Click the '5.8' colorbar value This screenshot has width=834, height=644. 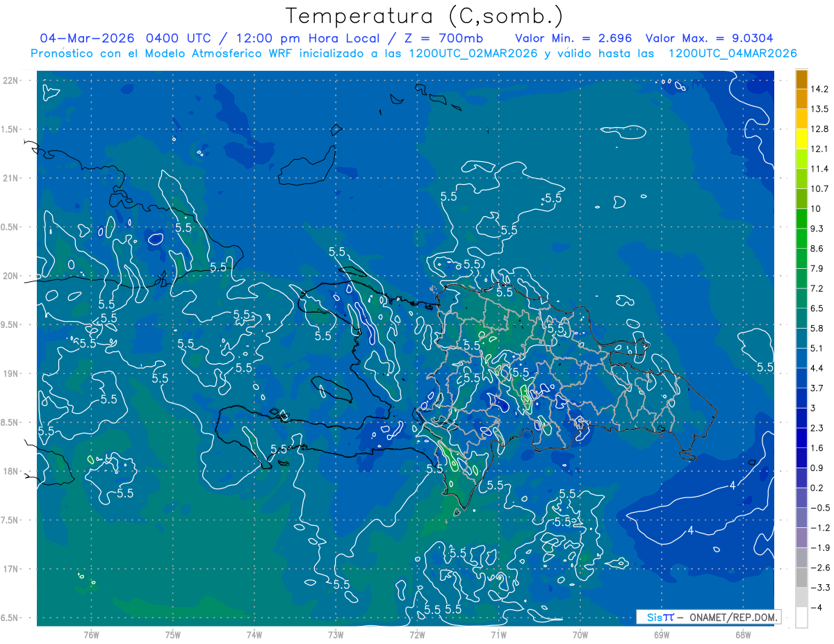(x=818, y=328)
